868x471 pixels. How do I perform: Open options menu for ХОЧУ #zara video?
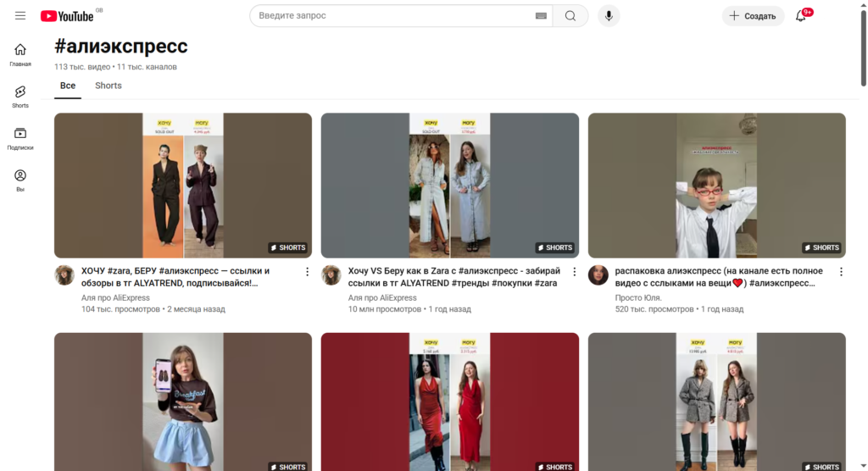[307, 272]
